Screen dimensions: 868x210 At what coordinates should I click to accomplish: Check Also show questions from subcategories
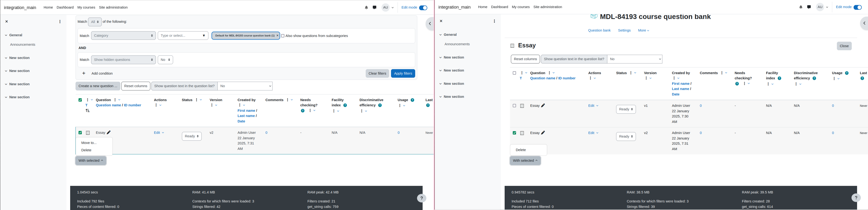pos(283,36)
